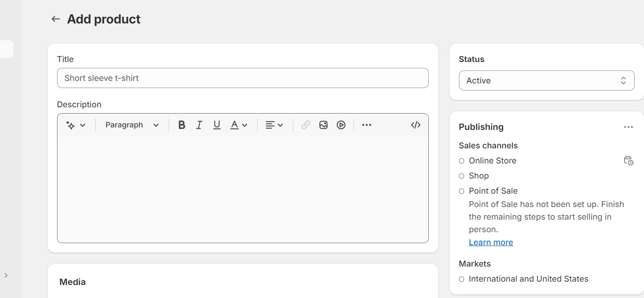Click the 'Point of Sale has not been set up' notice
The image size is (644, 298).
click(x=547, y=217)
